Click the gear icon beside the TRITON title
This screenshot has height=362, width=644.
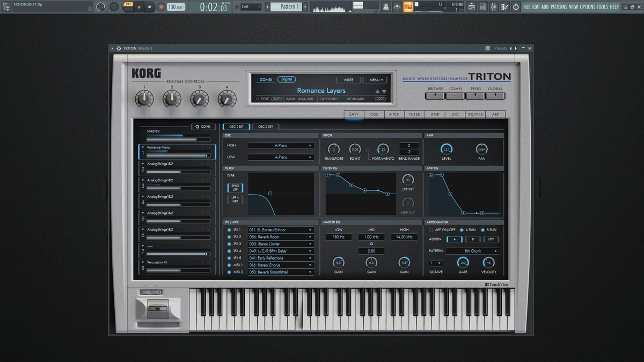click(119, 48)
